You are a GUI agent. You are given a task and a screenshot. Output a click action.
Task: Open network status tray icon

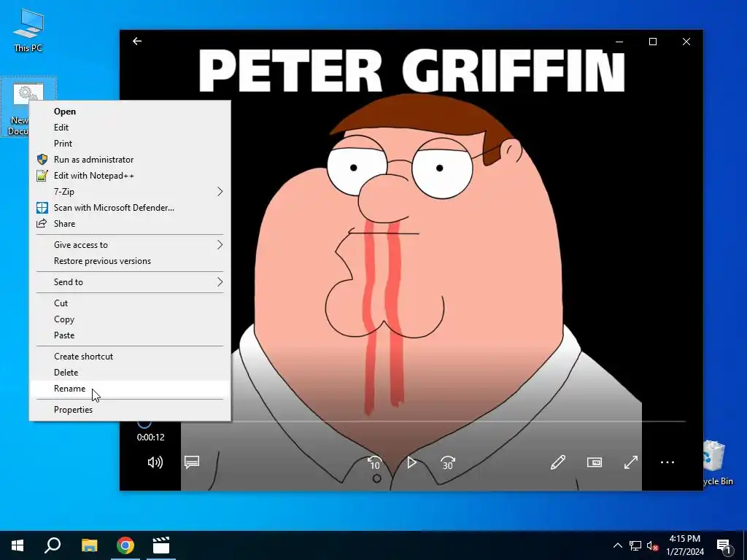(x=635, y=545)
